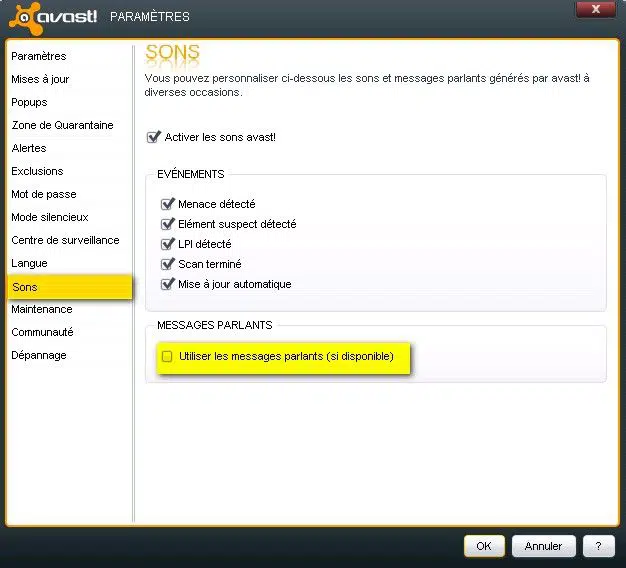Select the highlighted Sons entry
Viewport: 626px width, 568px height.
(x=70, y=287)
